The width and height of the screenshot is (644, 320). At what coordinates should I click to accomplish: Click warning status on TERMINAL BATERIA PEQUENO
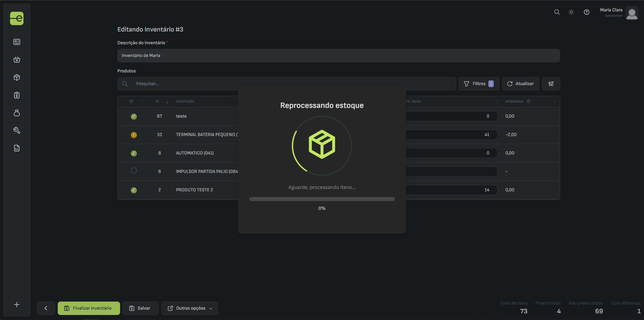tap(134, 135)
